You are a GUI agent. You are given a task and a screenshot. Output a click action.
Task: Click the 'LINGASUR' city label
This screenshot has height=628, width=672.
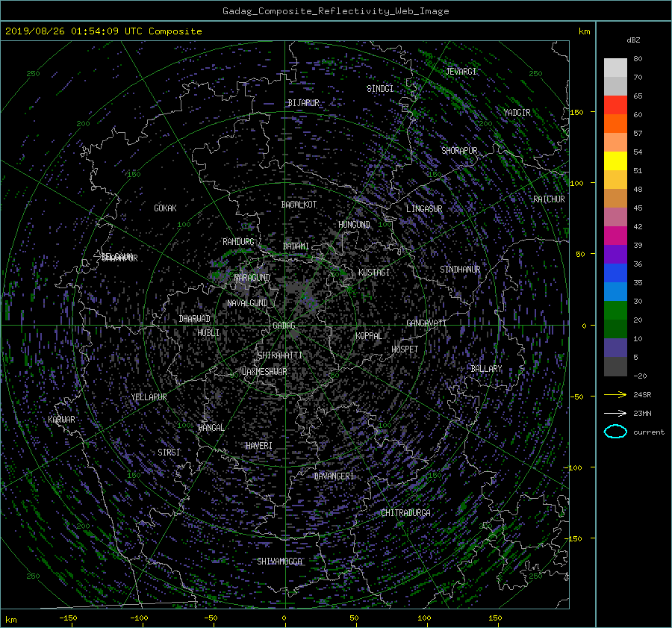point(424,209)
